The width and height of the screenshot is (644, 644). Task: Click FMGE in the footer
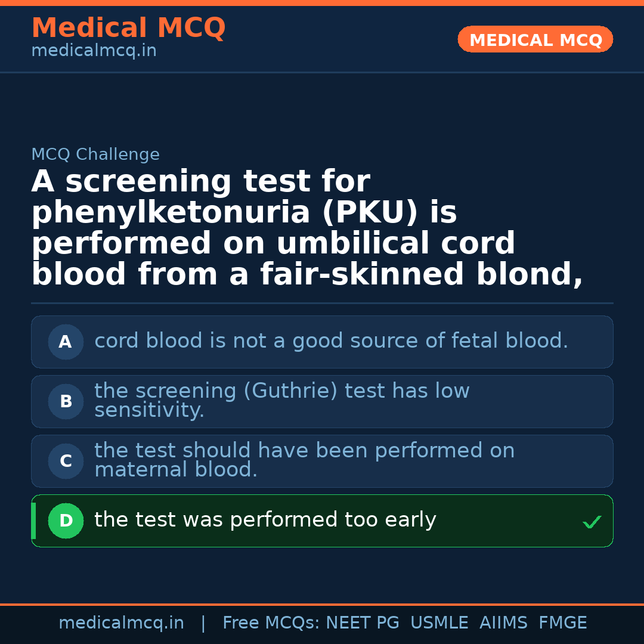point(563,623)
